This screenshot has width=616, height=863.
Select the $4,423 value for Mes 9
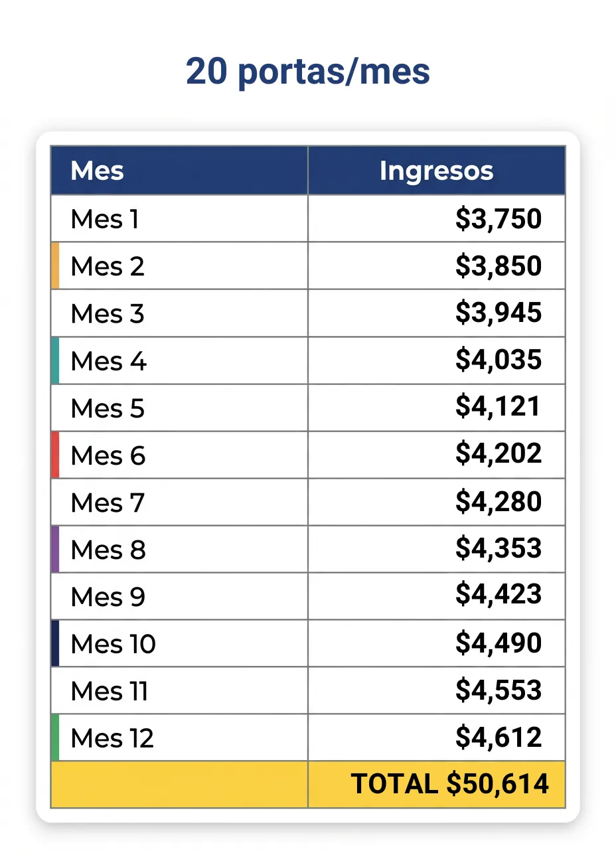[499, 594]
